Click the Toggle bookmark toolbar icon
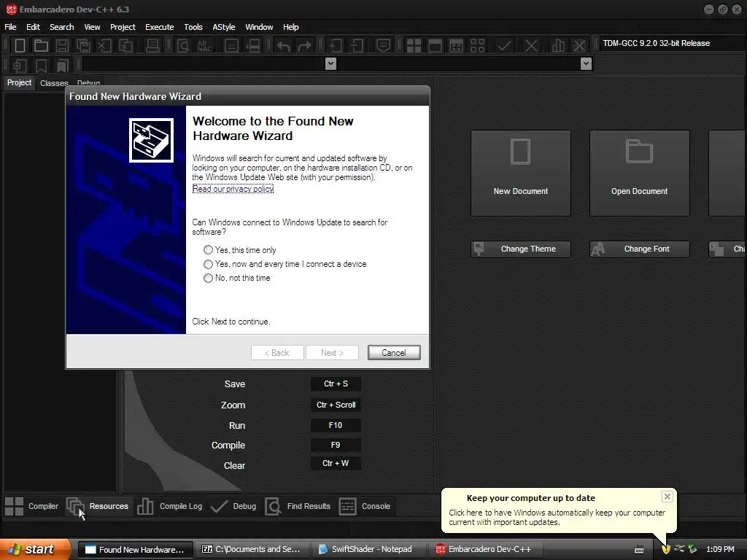This screenshot has height=560, width=747. pos(41,65)
